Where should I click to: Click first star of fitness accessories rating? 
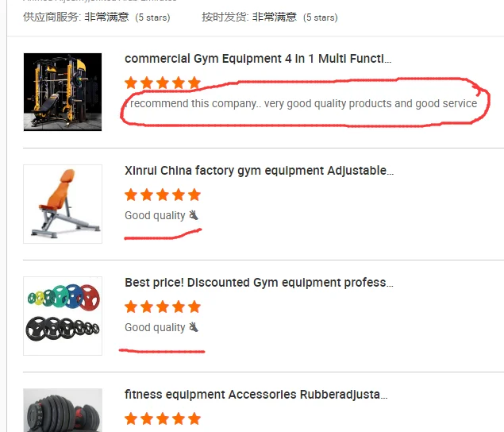131,418
